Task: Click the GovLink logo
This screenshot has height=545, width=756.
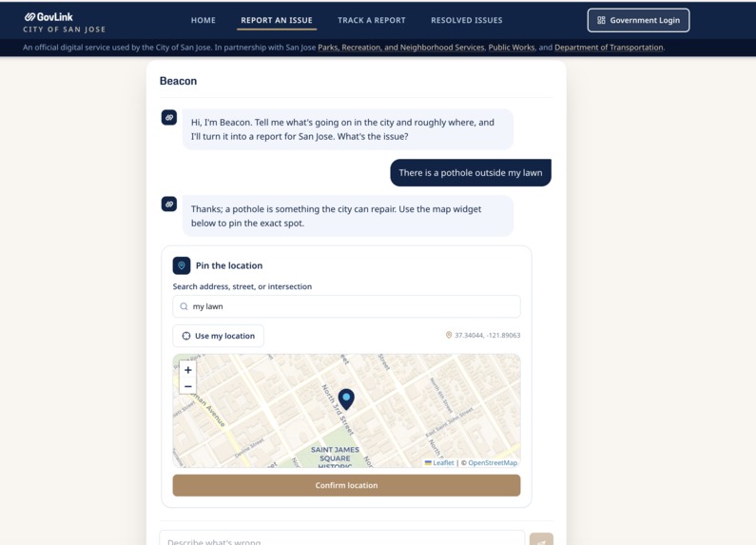Action: [48, 17]
